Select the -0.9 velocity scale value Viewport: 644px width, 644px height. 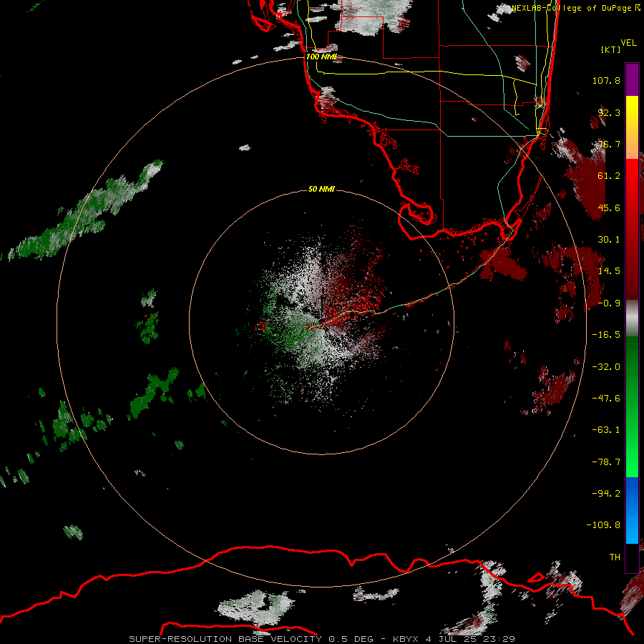(609, 303)
